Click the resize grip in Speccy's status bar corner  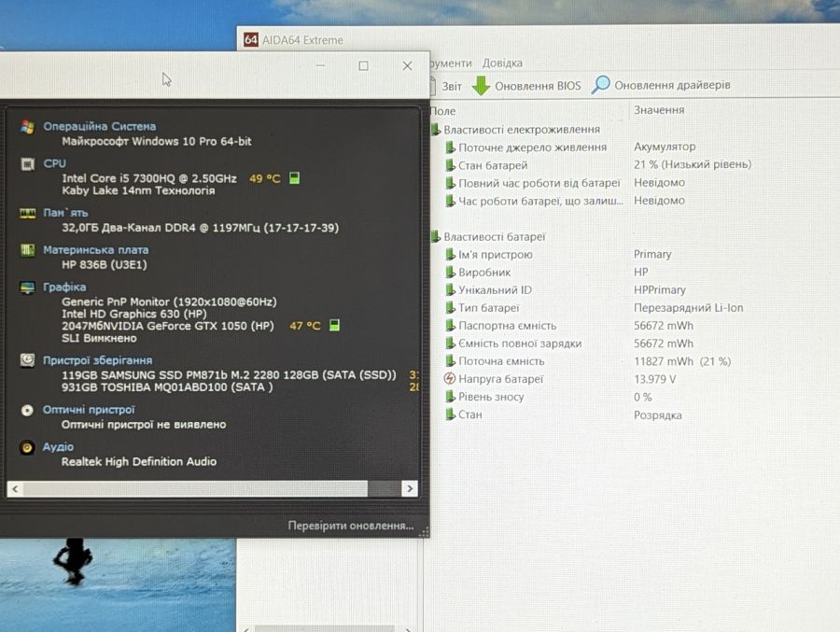coord(424,532)
